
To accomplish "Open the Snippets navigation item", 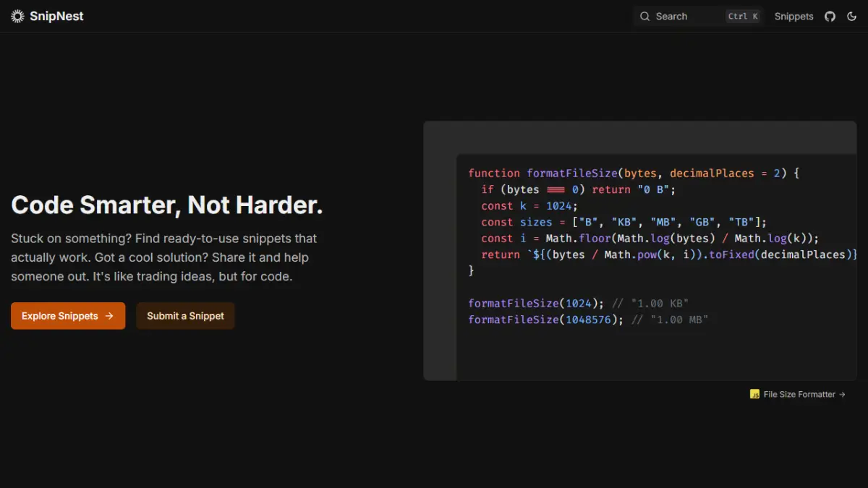I will click(793, 16).
